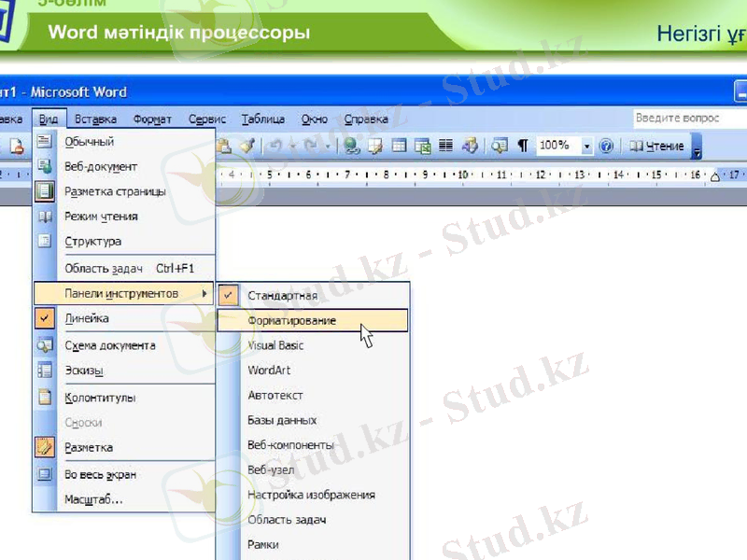Screen dimensions: 747x560
Task: Toggle formatting marks with the ¶ icon
Action: click(522, 147)
